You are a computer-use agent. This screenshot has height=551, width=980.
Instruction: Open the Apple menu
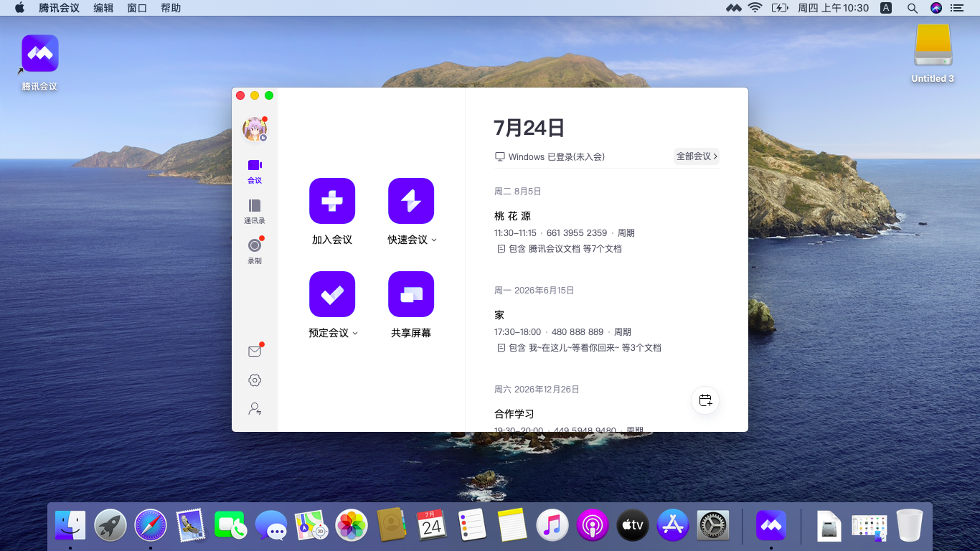[x=19, y=8]
